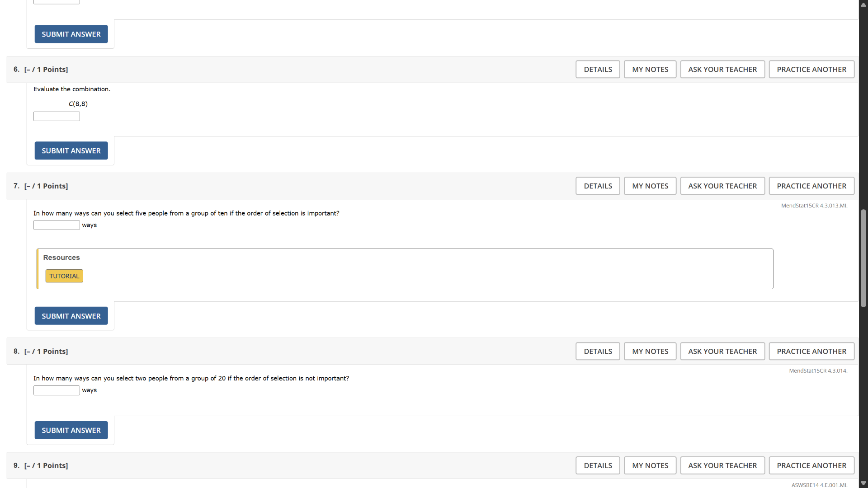Open the Tutorial resource for question 7

[x=64, y=276]
